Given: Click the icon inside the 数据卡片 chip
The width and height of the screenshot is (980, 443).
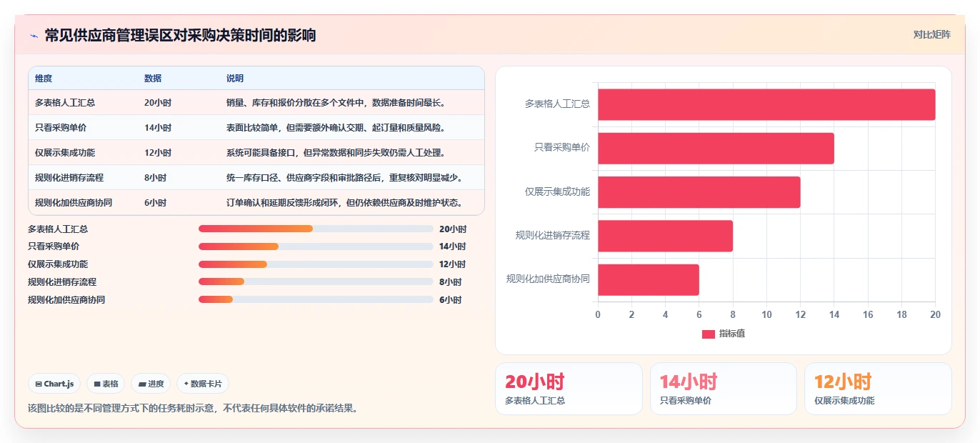Looking at the screenshot, I should [186, 384].
